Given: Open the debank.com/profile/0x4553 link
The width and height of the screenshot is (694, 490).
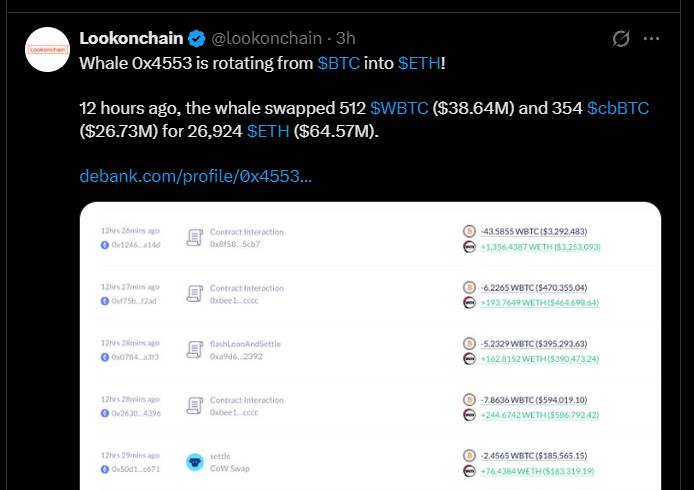Looking at the screenshot, I should 196,176.
